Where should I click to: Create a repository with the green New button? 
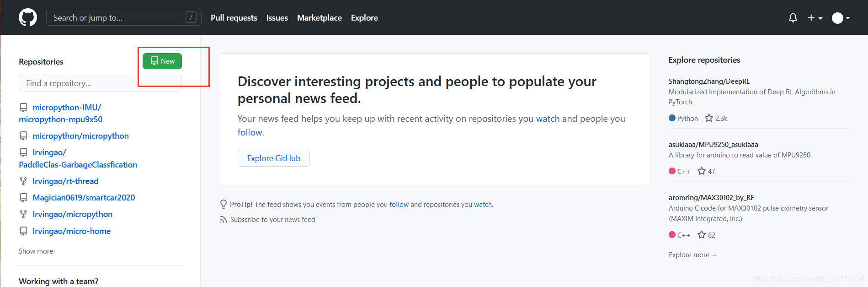click(x=162, y=61)
